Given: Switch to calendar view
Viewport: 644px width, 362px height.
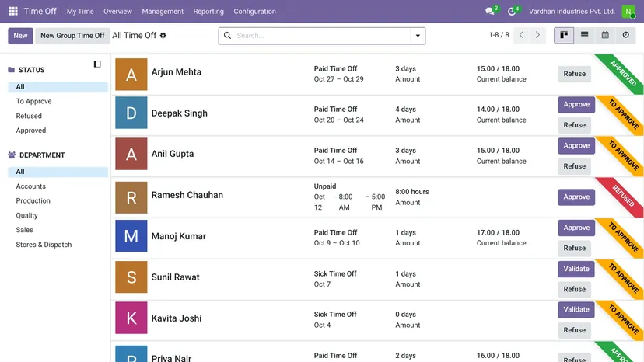Looking at the screenshot, I should pos(605,35).
